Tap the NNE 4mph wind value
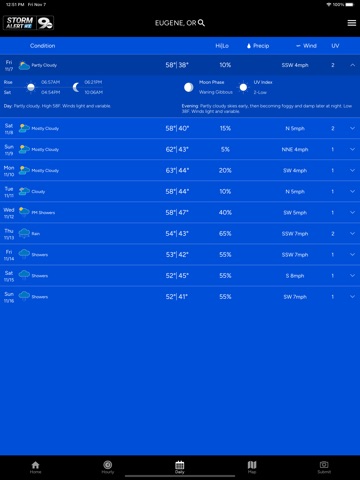 (x=295, y=149)
